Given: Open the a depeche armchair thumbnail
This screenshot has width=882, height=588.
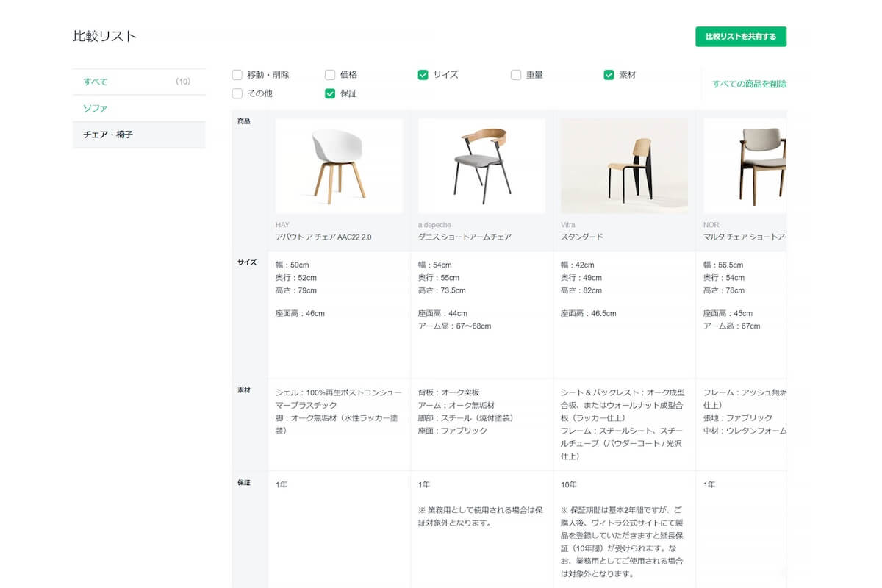Looking at the screenshot, I should click(x=481, y=165).
